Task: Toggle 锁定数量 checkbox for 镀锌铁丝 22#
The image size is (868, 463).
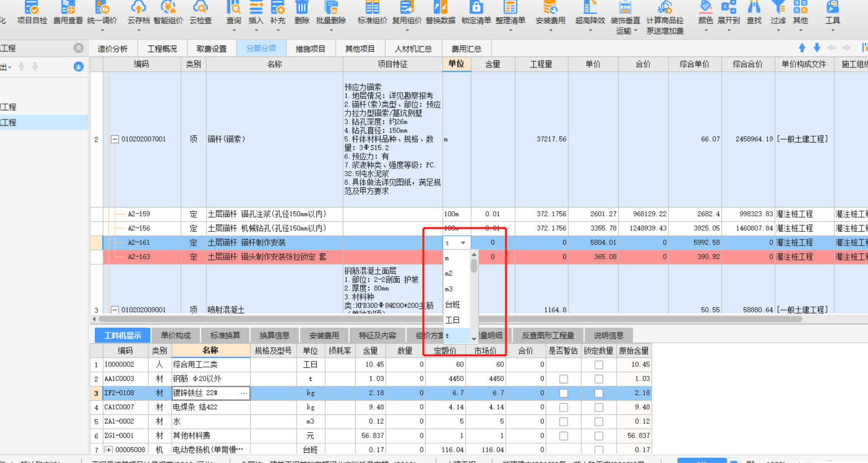Action: pyautogui.click(x=599, y=393)
